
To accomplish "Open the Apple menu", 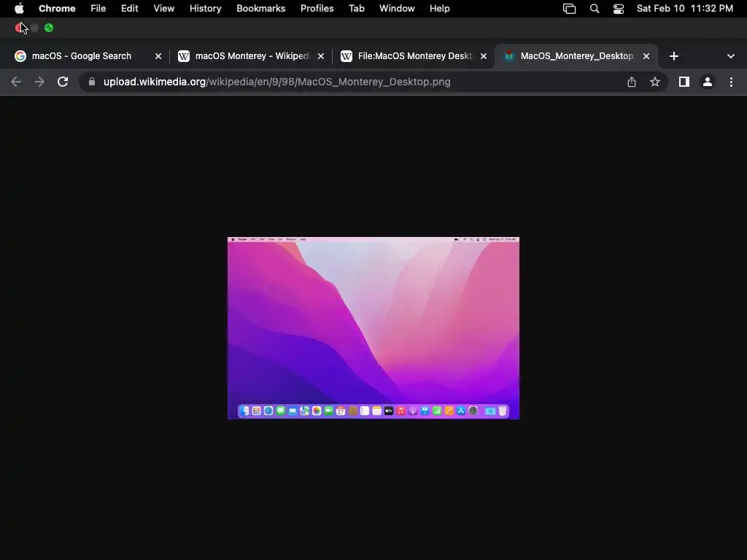I will (x=19, y=9).
